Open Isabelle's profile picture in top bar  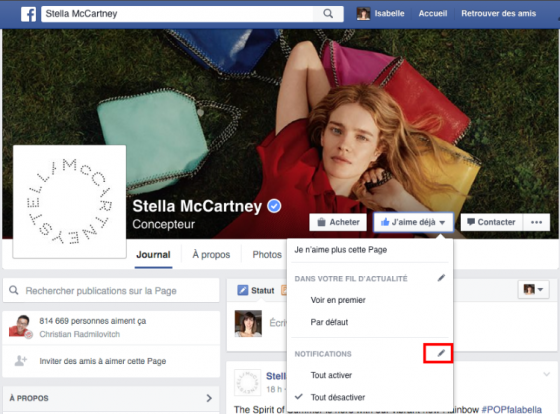tap(363, 14)
